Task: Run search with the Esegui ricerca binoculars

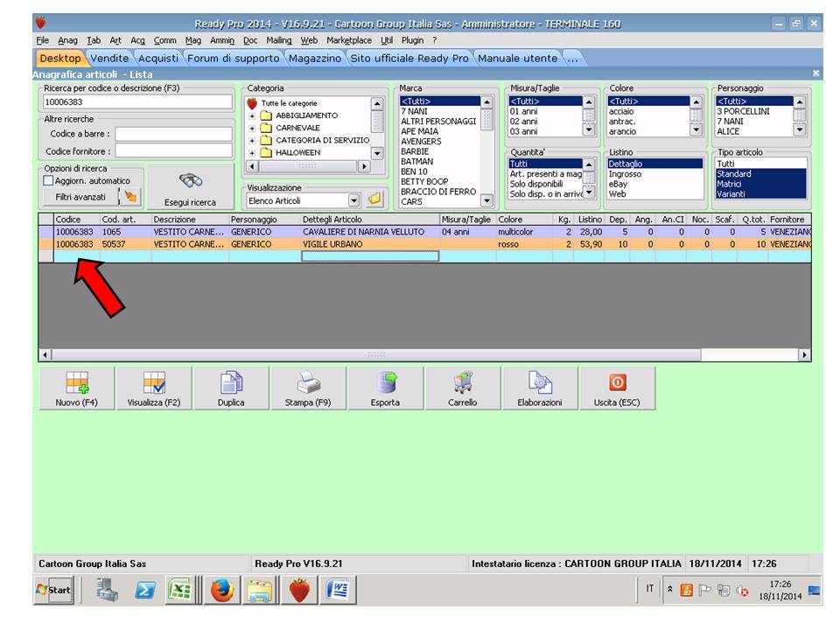Action: coord(190,187)
